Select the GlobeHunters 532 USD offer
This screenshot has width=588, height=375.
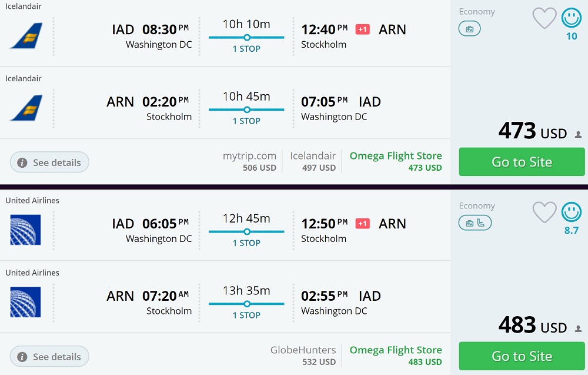pyautogui.click(x=303, y=356)
